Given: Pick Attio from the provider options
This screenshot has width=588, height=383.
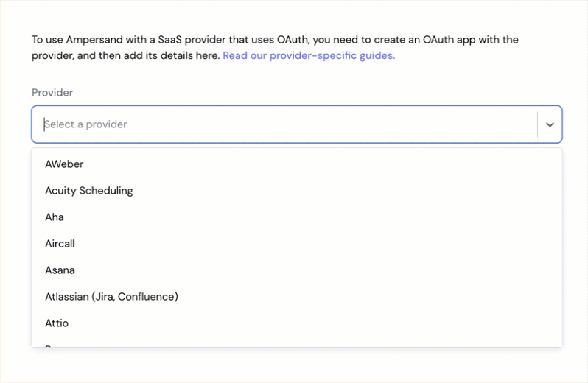Looking at the screenshot, I should click(297, 323).
